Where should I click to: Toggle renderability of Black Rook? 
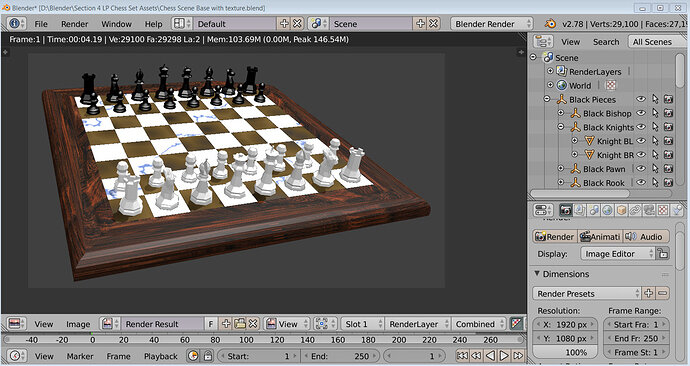pyautogui.click(x=668, y=183)
